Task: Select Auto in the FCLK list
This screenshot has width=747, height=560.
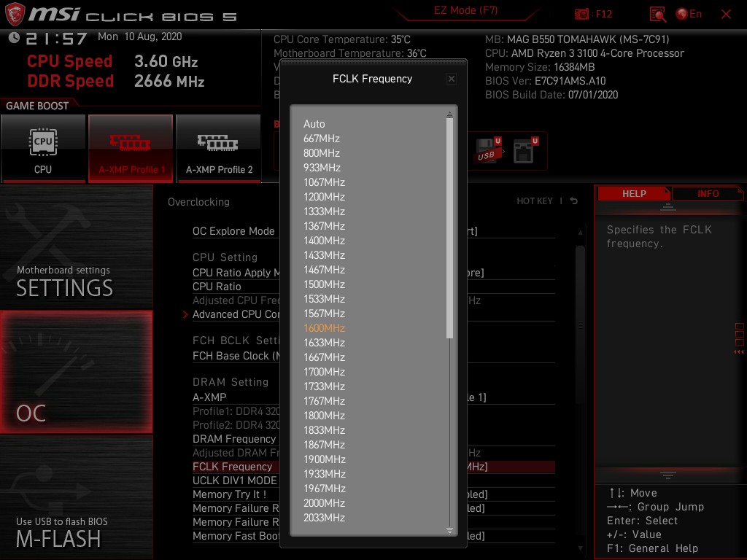Action: (x=314, y=124)
